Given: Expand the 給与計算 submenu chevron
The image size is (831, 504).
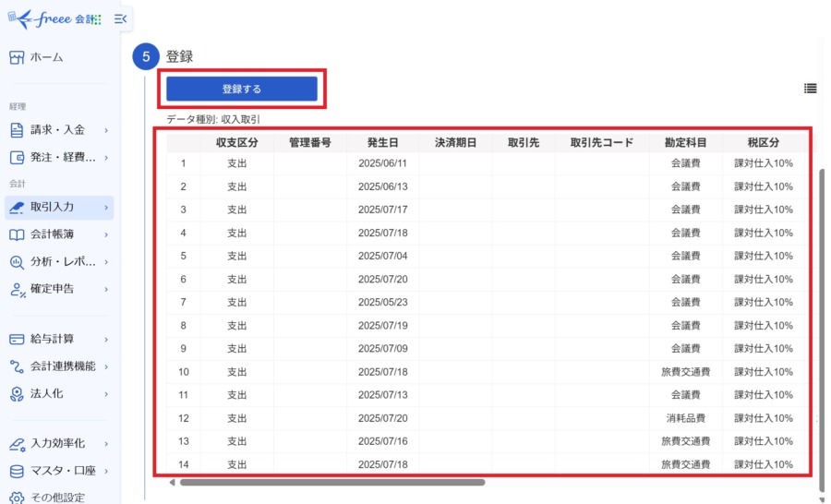Looking at the screenshot, I should coord(106,339).
